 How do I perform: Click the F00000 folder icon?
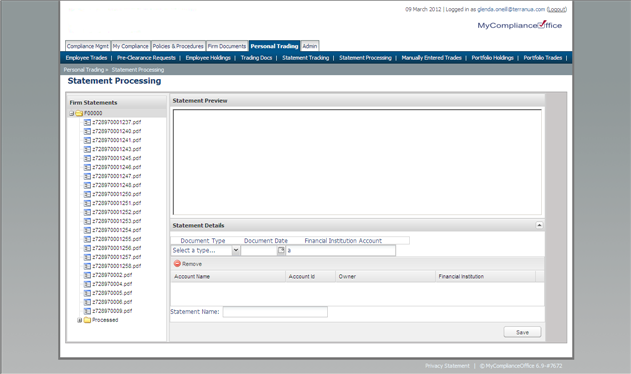pyautogui.click(x=79, y=114)
